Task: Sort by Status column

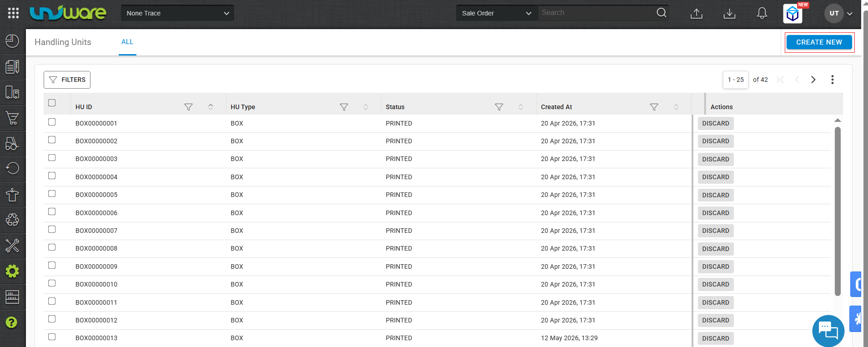Action: (521, 107)
